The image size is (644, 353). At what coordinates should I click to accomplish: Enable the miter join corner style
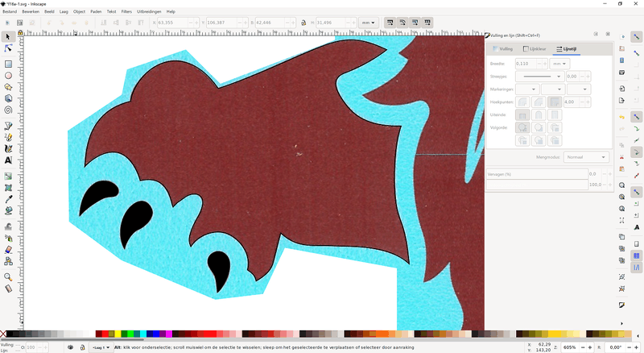tap(555, 102)
